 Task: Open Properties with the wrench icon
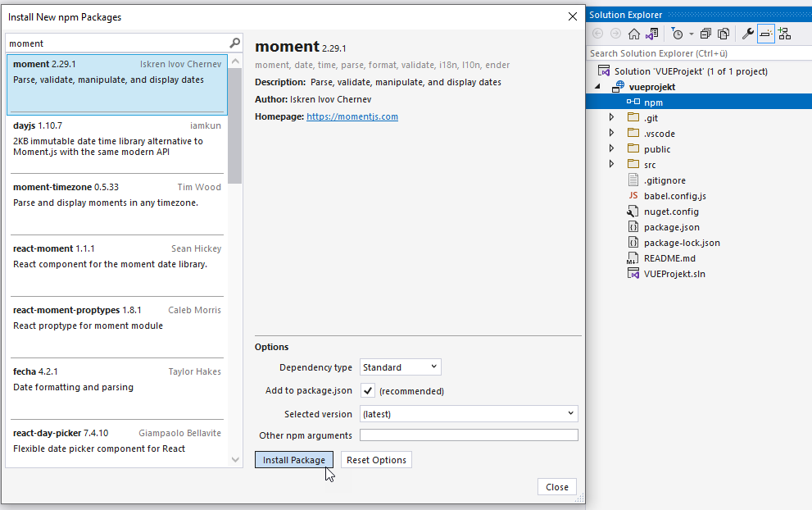[x=747, y=34]
